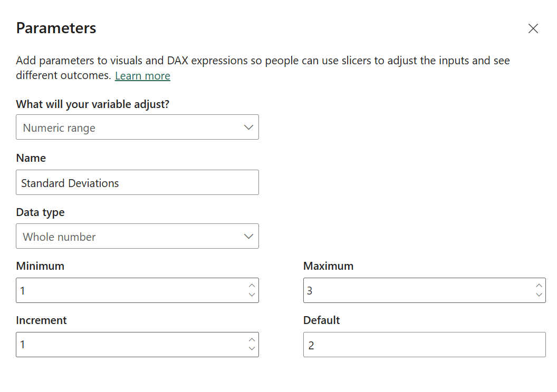Click the Data type label
The image size is (557, 392).
click(x=40, y=212)
